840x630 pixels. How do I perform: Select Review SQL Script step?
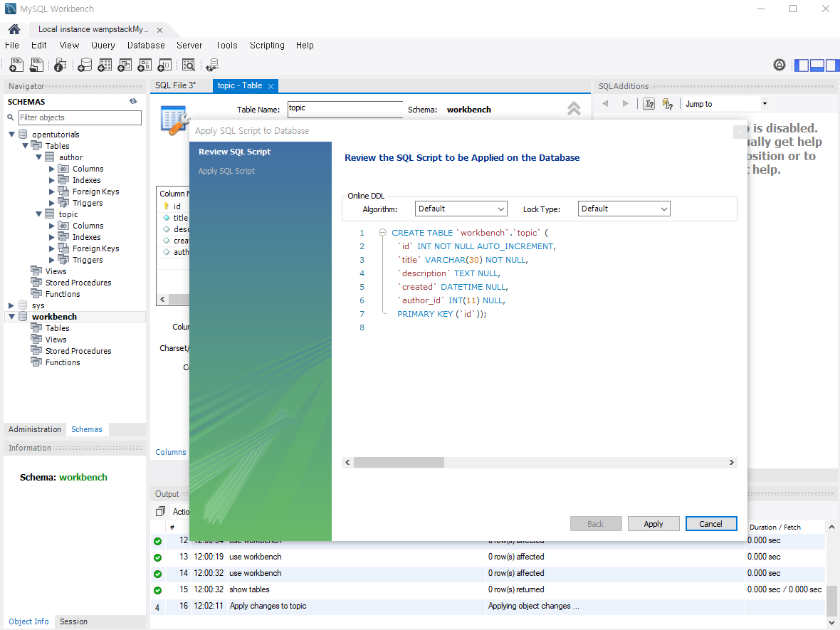pyautogui.click(x=235, y=152)
